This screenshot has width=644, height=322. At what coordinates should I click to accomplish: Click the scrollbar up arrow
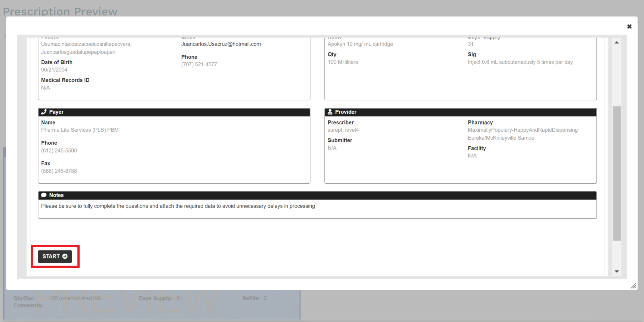[616, 42]
